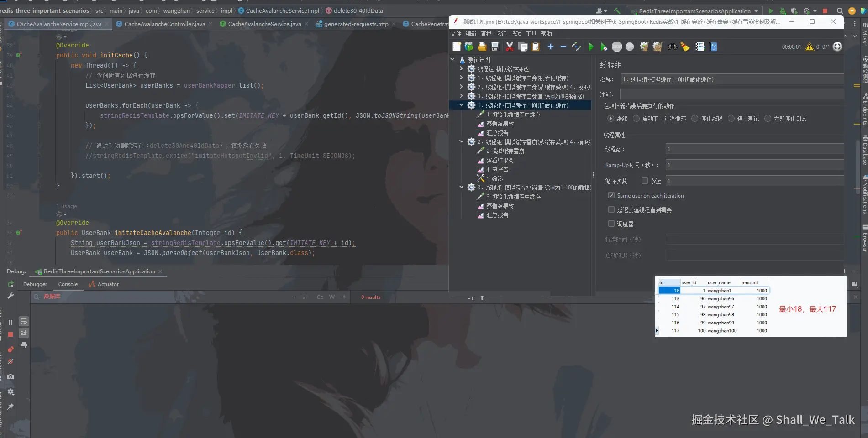Click the JMeter Search binoculars icon
This screenshot has height=438, width=868.
click(672, 47)
